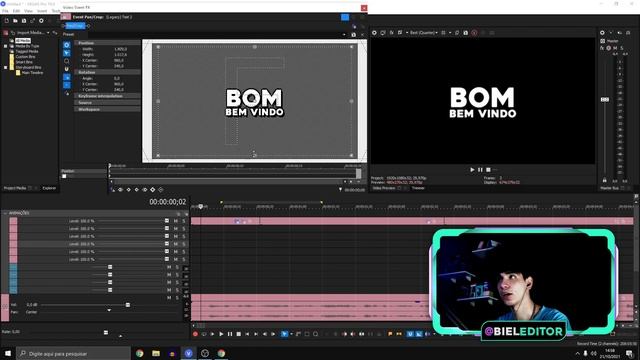The image size is (640, 360).
Task: Open the Edit menu
Action: 16,11
